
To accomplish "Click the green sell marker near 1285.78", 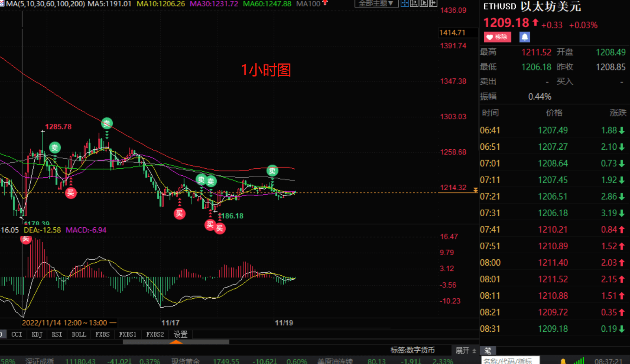I will point(55,148).
